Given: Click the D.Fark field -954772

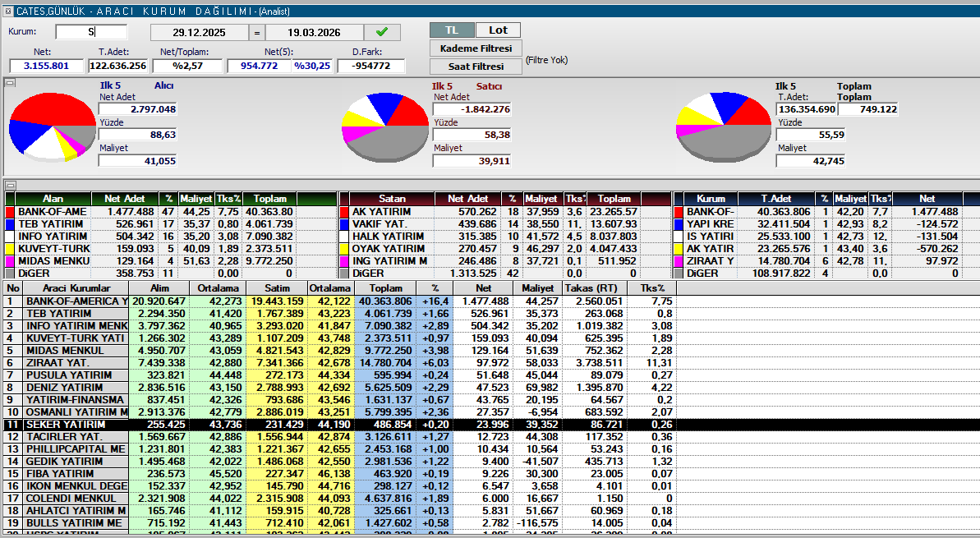Looking at the screenshot, I should point(370,66).
